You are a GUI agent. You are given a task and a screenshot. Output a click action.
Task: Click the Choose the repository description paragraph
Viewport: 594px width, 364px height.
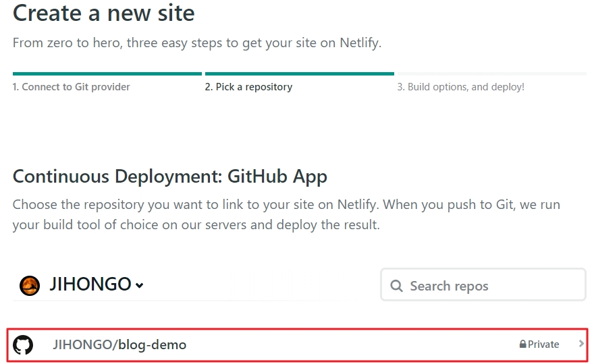click(286, 214)
